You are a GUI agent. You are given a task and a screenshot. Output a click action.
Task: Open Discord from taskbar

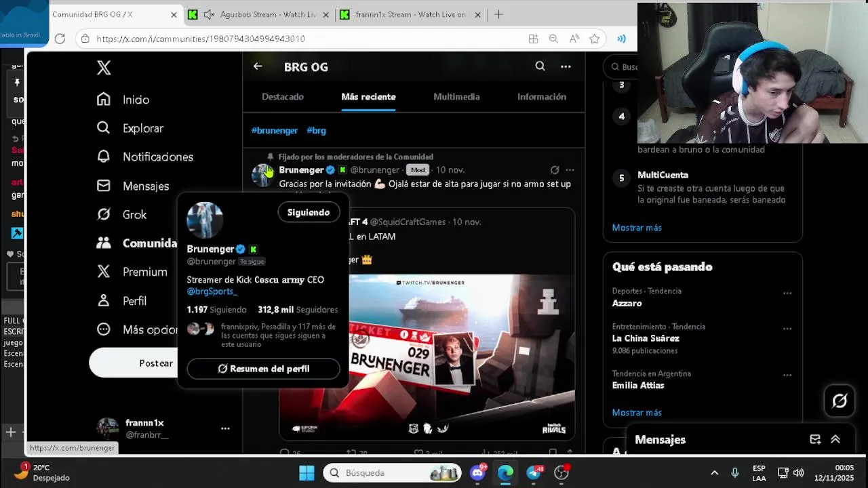pos(478,473)
